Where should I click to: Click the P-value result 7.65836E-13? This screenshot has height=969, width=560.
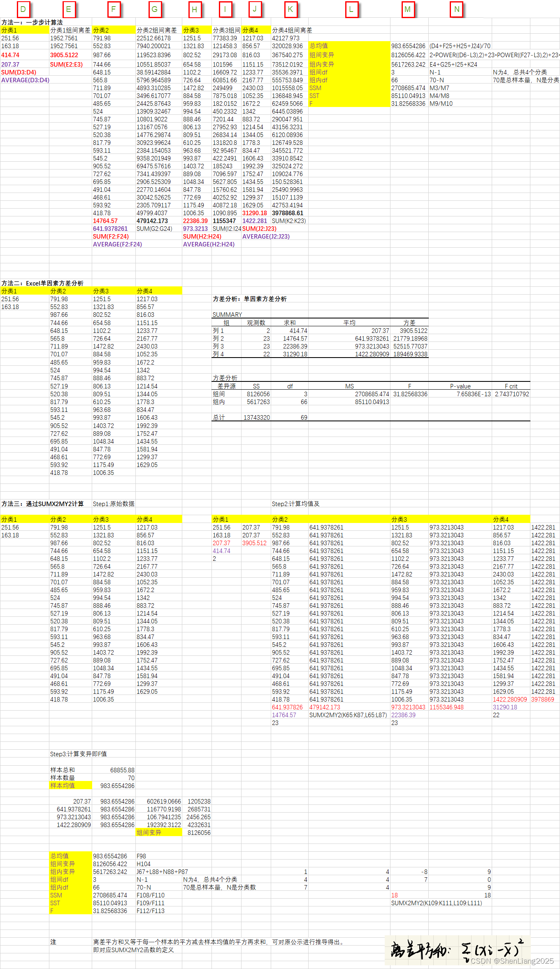(474, 394)
